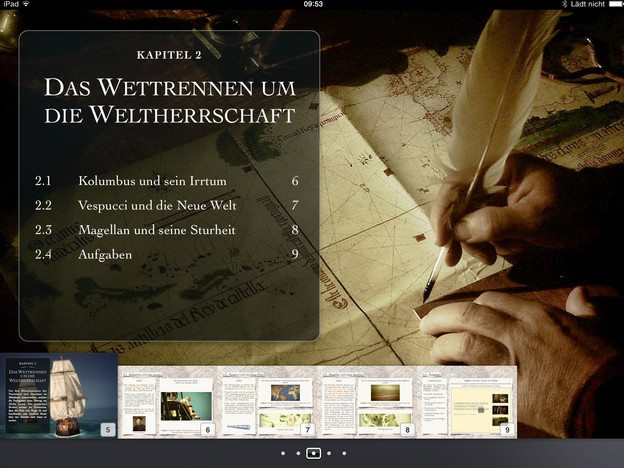Tap the chapter title Das Wettrennen um die Weltherrschaft
The width and height of the screenshot is (624, 468).
click(x=169, y=100)
